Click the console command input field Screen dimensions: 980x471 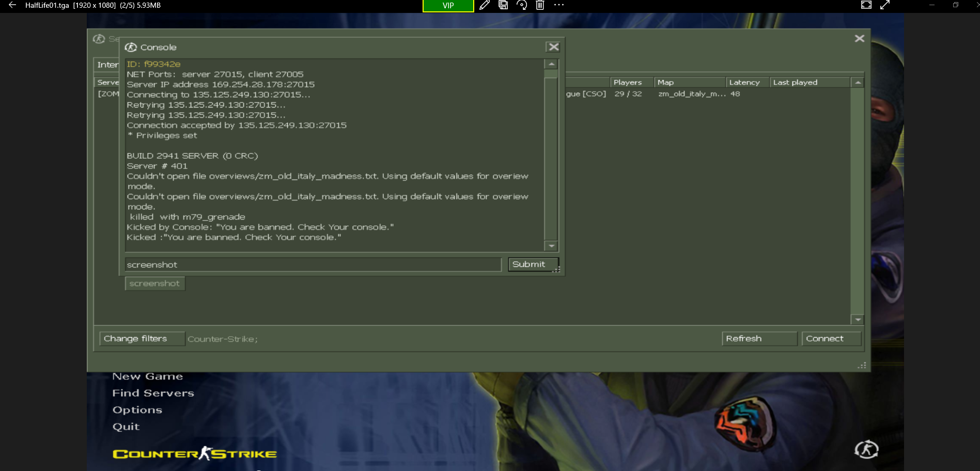tap(313, 265)
